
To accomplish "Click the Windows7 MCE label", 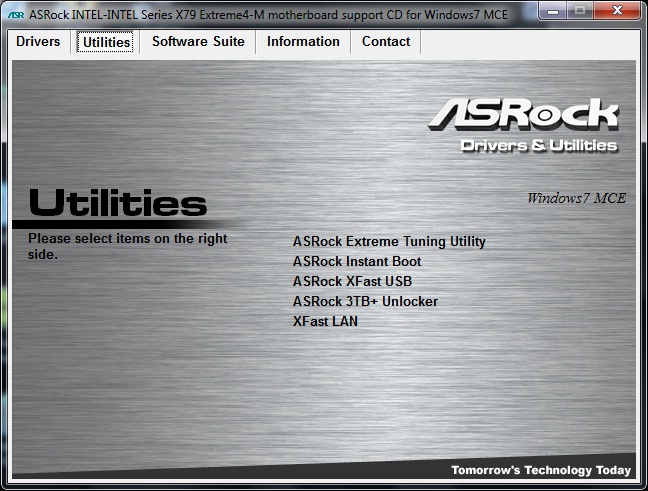I will pyautogui.click(x=576, y=198).
